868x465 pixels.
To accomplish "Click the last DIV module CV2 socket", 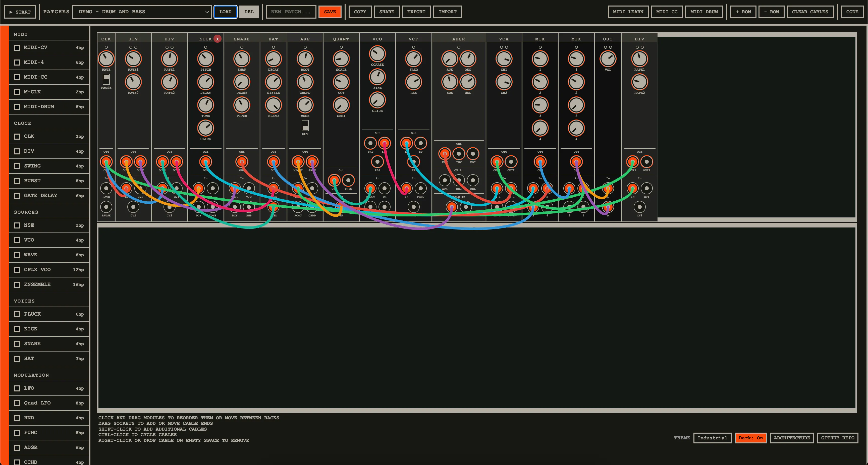I will [639, 207].
